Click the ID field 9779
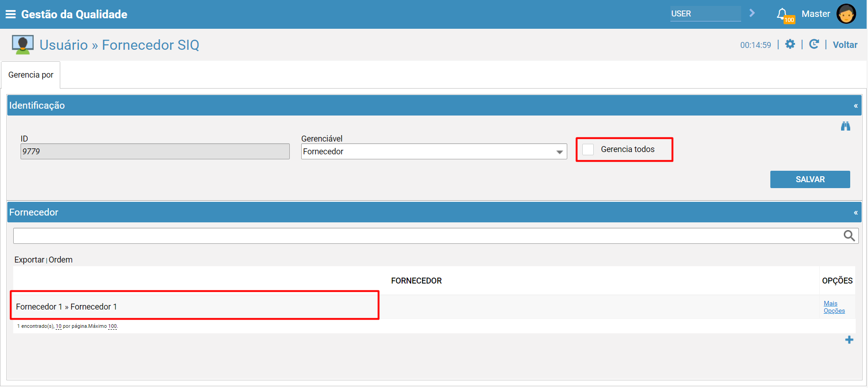Viewport: 868px width, 389px height. [x=155, y=152]
